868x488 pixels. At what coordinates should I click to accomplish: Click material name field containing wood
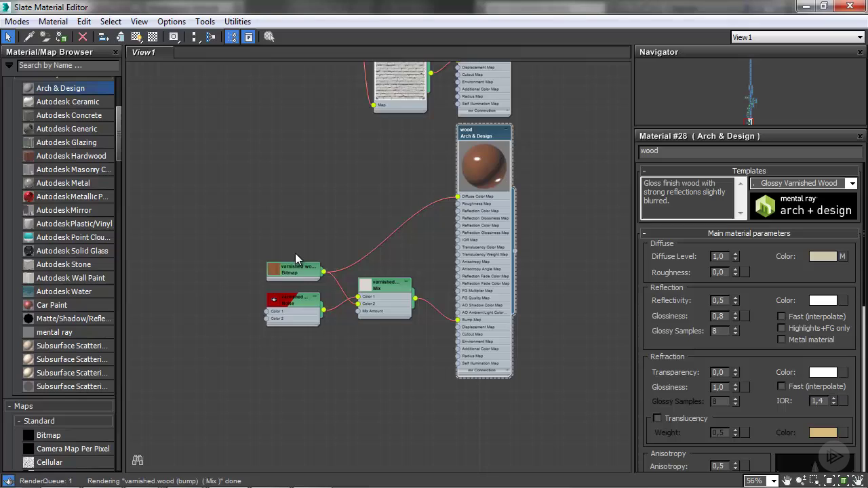749,151
